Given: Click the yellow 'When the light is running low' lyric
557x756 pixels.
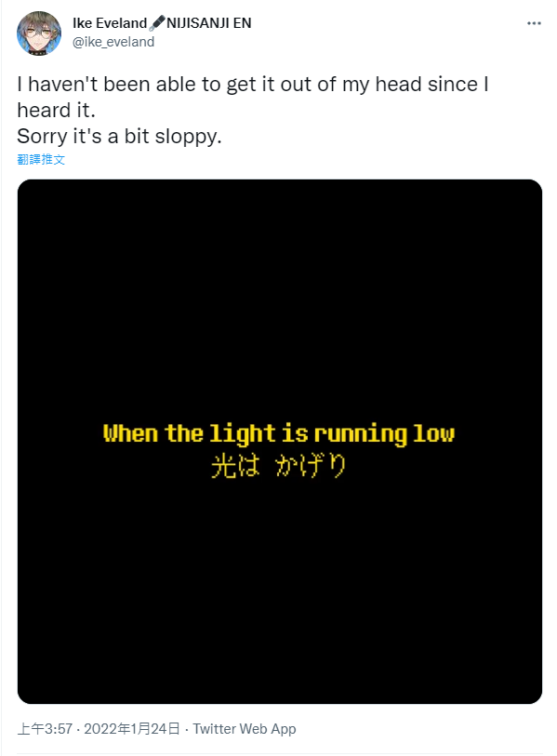Looking at the screenshot, I should point(279,433).
